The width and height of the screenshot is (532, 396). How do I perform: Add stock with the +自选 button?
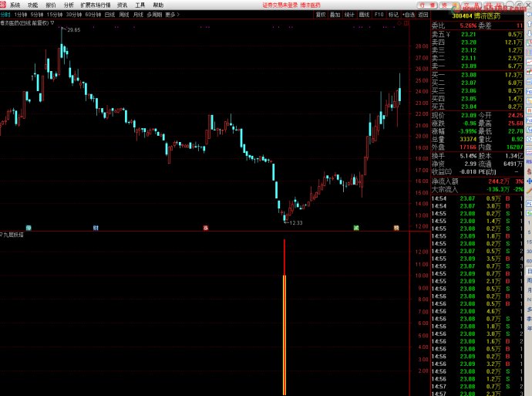[x=409, y=15]
